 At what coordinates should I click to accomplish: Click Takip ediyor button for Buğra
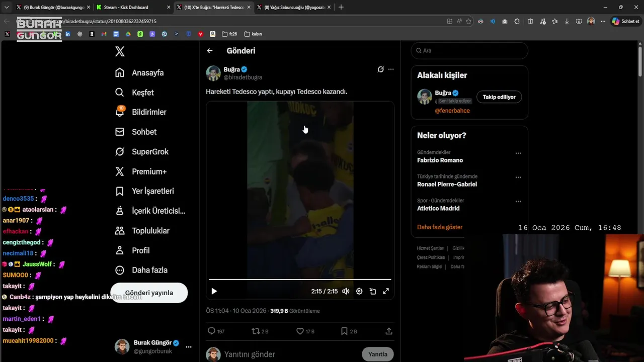coord(499,97)
